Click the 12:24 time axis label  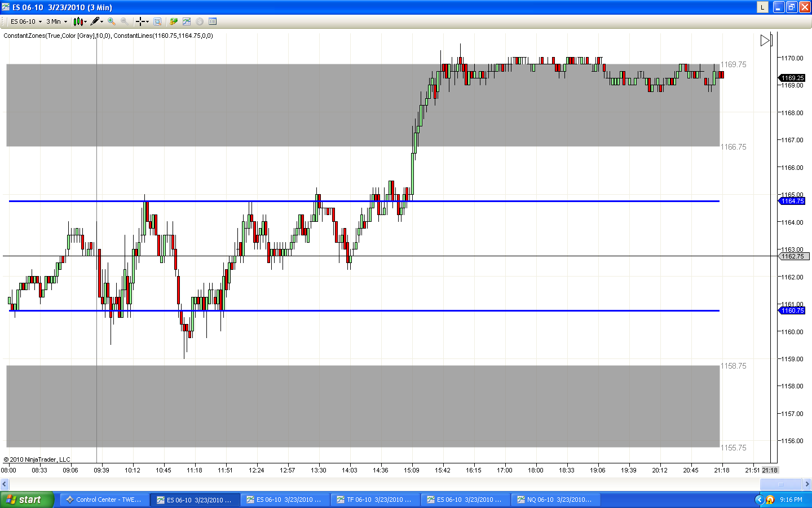[x=257, y=470]
